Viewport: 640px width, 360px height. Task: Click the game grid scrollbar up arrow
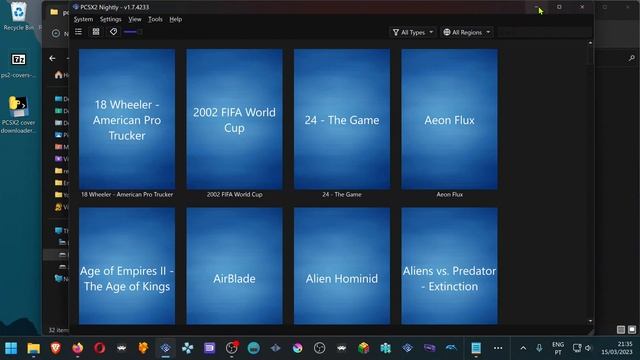[590, 43]
